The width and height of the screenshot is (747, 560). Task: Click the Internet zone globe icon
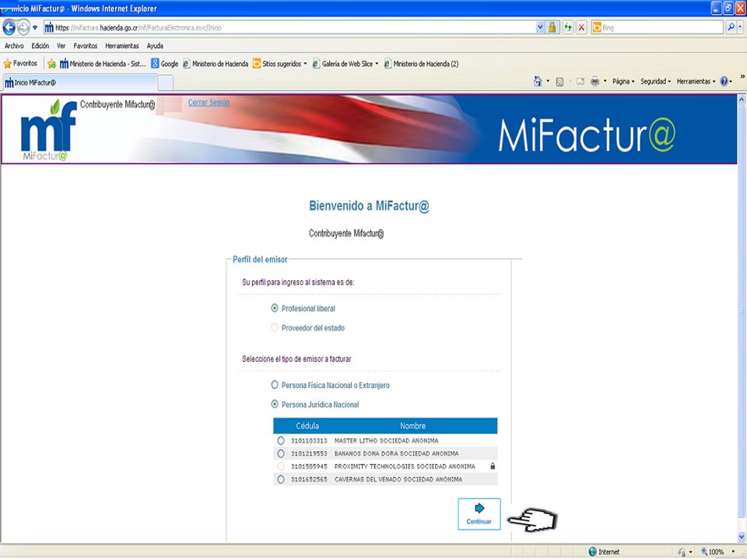click(x=593, y=551)
